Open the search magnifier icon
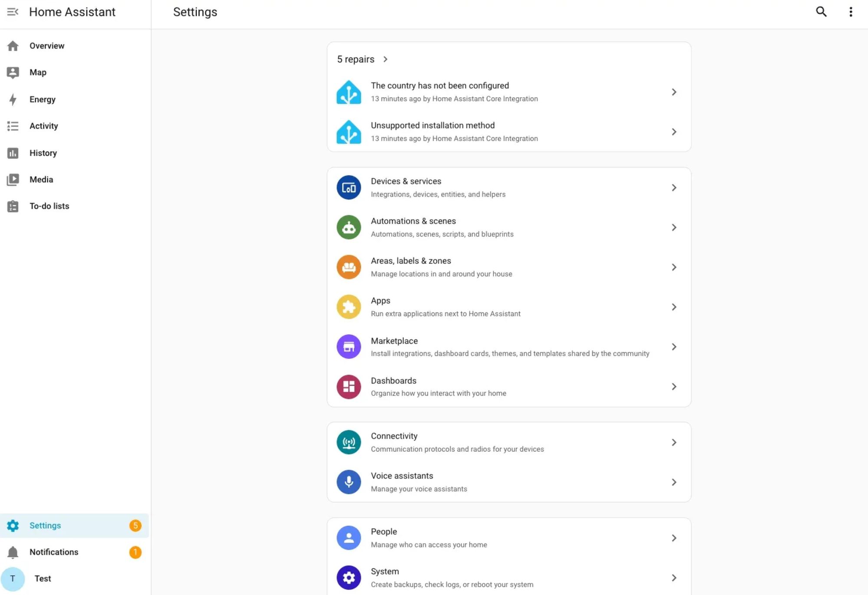Viewport: 868px width, 595px height. click(821, 12)
